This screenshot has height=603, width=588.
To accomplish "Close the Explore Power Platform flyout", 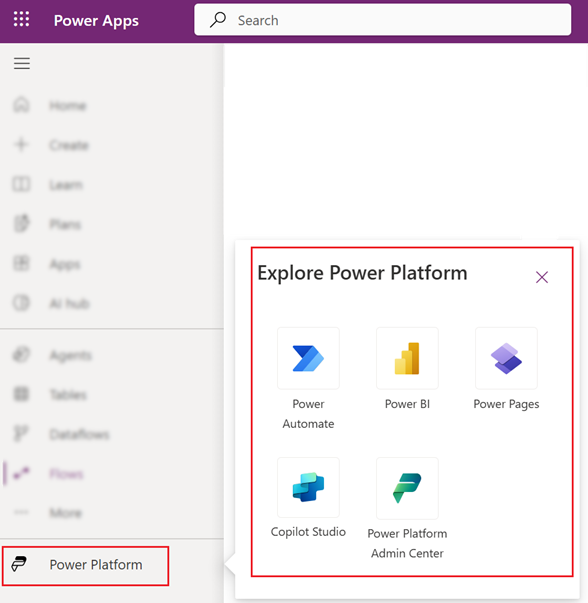I will (542, 277).
